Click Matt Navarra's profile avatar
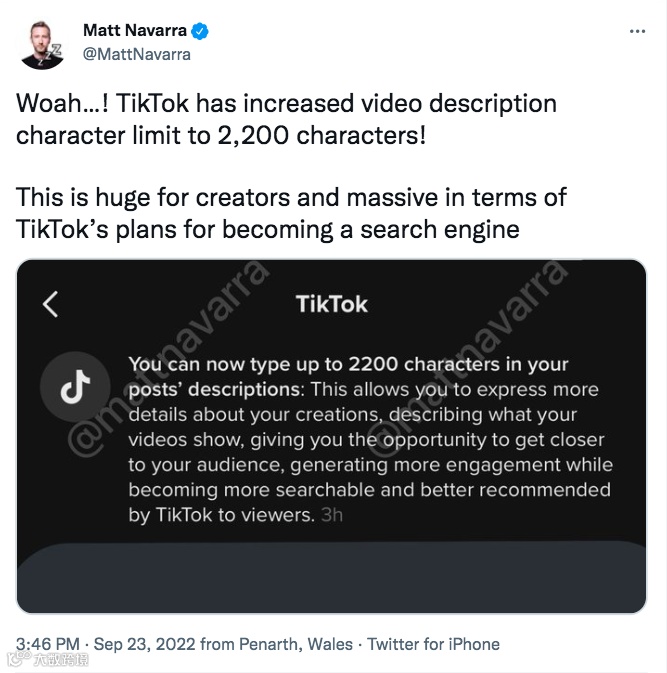This screenshot has height=673, width=667. coord(42,43)
